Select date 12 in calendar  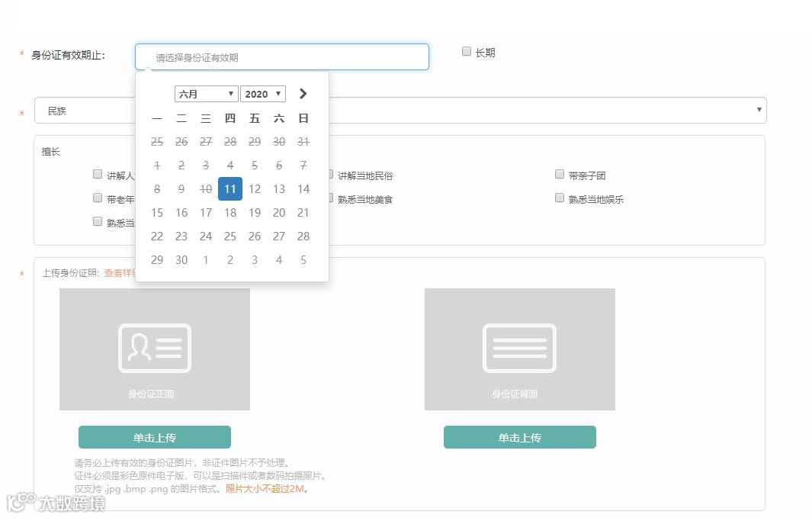point(255,189)
